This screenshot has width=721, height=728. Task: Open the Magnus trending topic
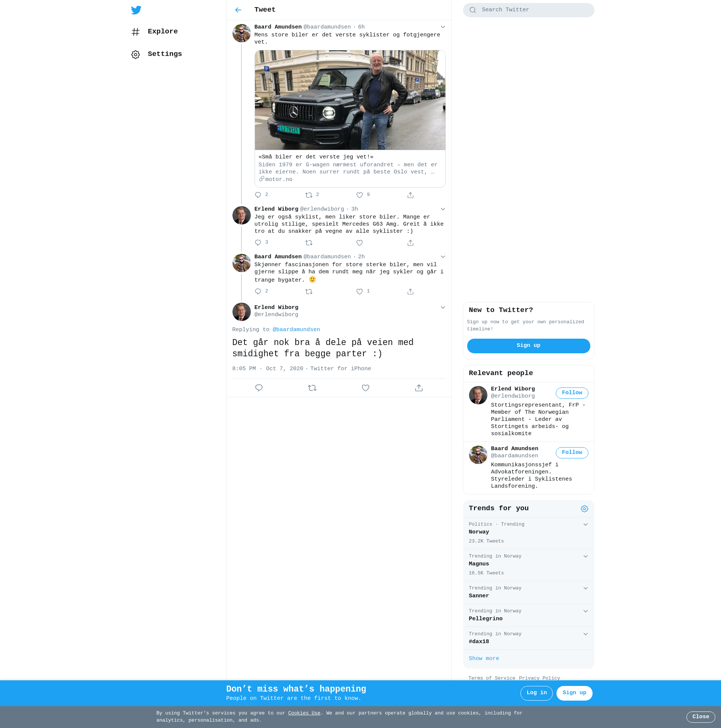[x=528, y=565]
